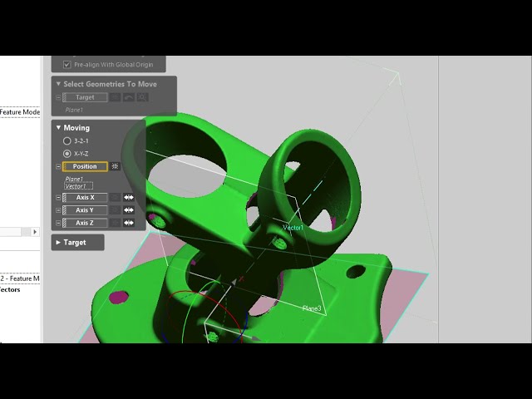
Task: Click the magnifier icon next to Target
Action: tap(142, 97)
